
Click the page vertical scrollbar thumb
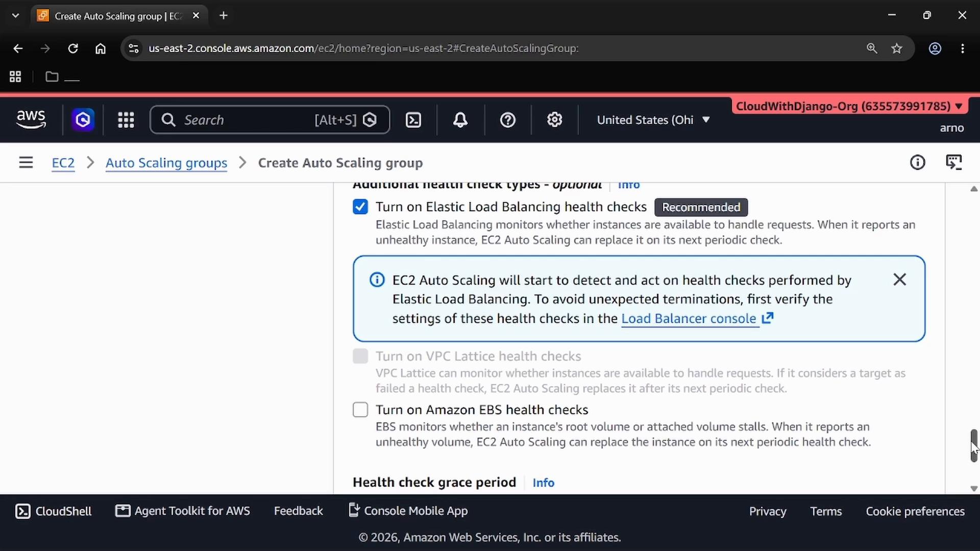pyautogui.click(x=974, y=445)
